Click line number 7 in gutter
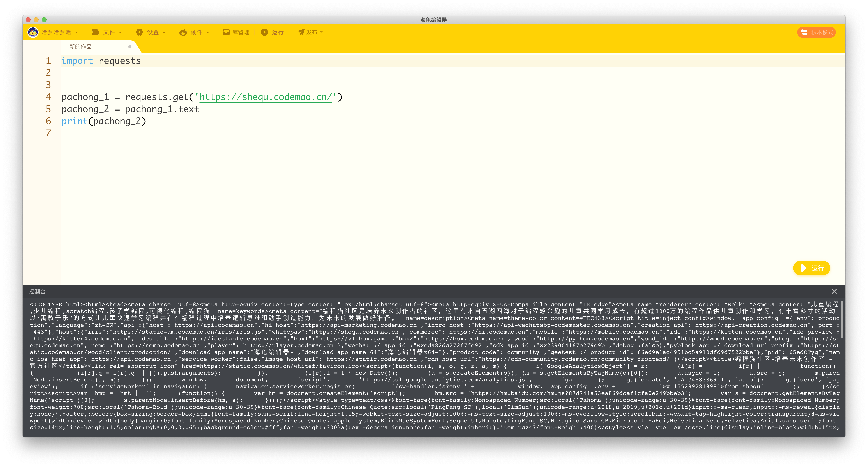The image size is (868, 467). pos(48,133)
